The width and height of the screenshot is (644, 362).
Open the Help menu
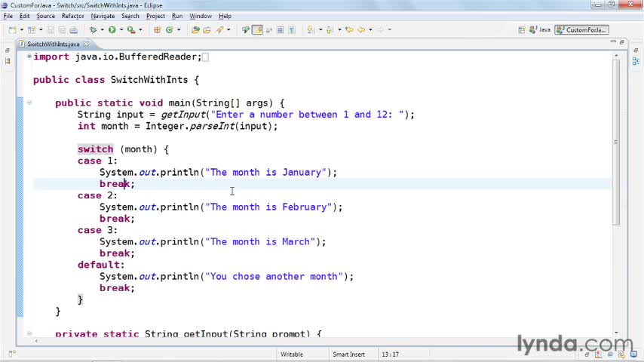[x=225, y=16]
